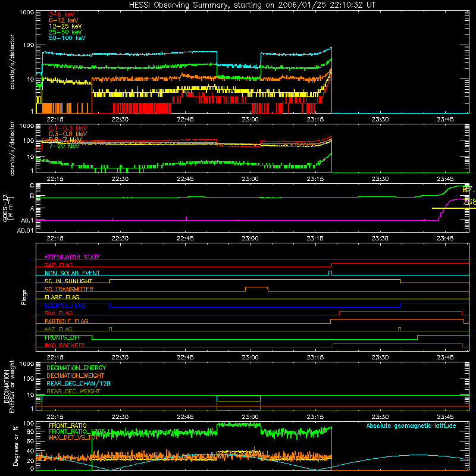
Task: Click the GOES-12 axis label
Action: click(8, 208)
